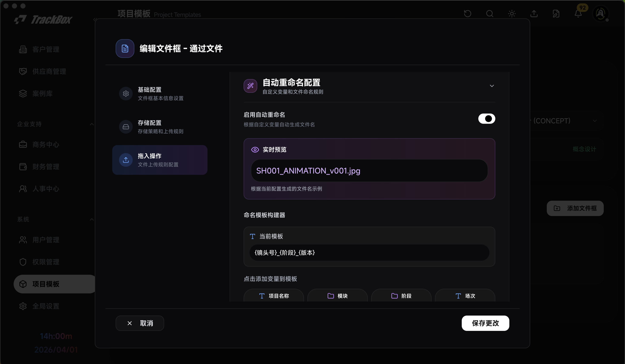Select the 拖入操作 tab

tap(160, 160)
